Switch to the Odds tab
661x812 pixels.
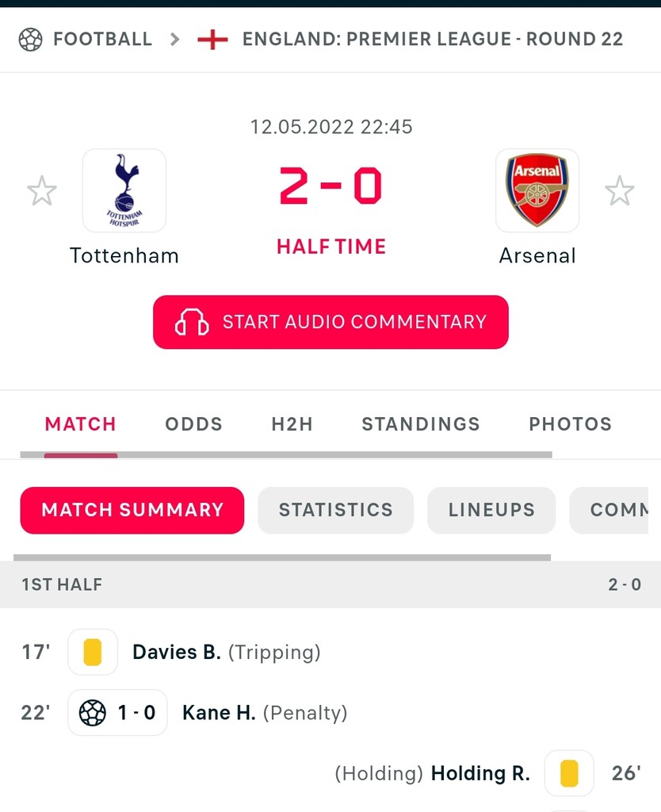tap(193, 424)
